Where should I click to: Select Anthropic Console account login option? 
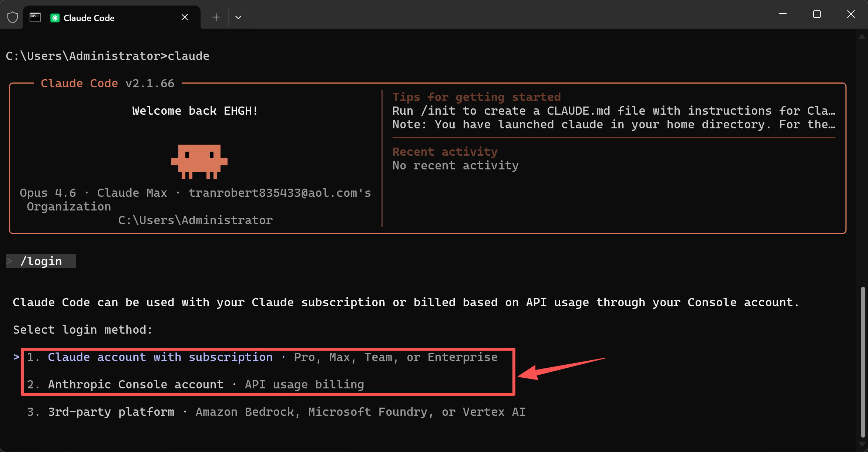[x=195, y=385]
